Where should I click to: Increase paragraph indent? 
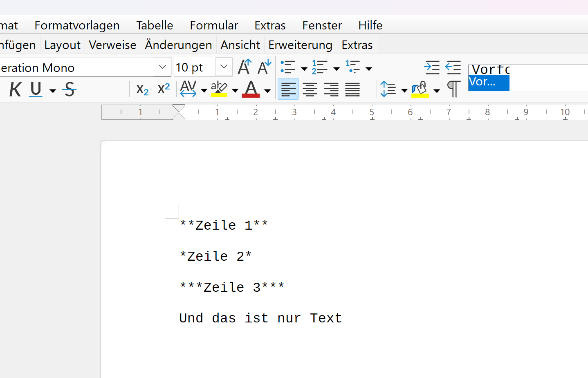click(x=432, y=67)
